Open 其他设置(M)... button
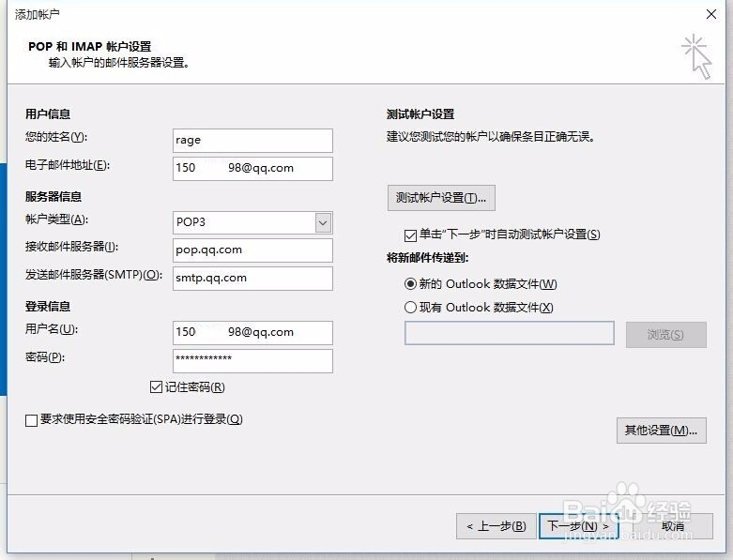Viewport: 733px width, 560px height. coord(661,431)
